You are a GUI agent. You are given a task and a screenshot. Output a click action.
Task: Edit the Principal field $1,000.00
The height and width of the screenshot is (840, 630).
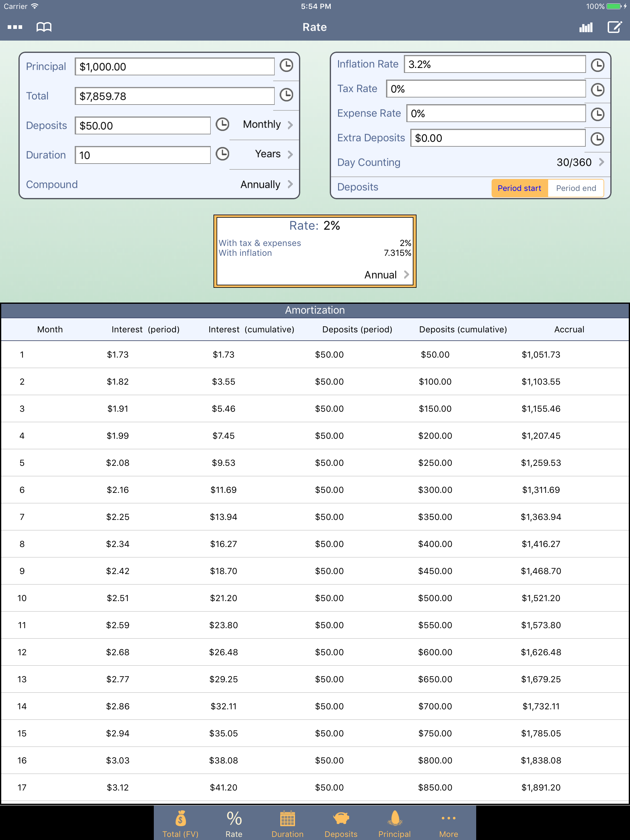(174, 66)
